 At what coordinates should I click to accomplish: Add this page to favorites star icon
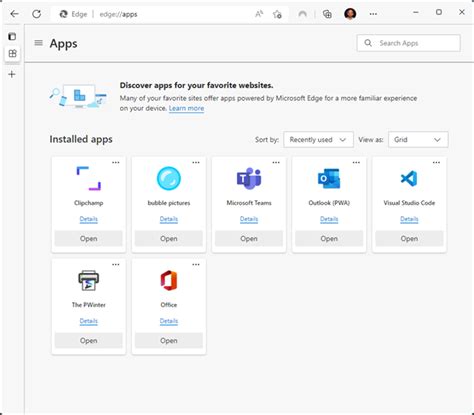click(277, 14)
